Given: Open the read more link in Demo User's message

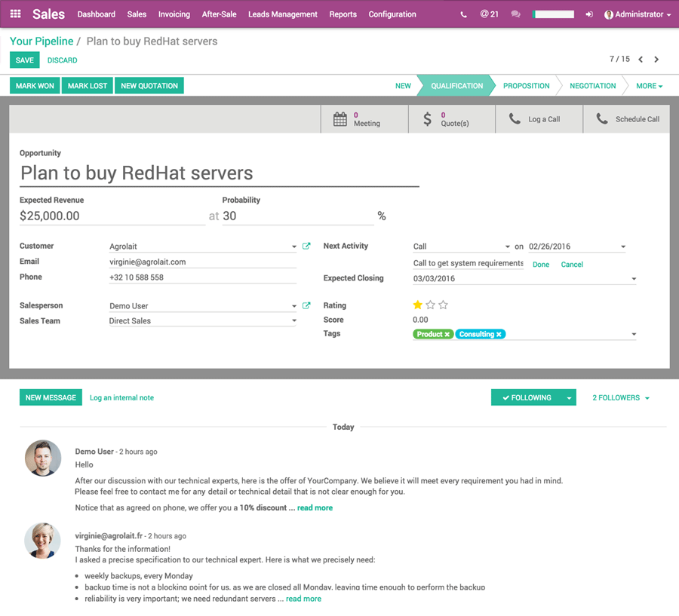Looking at the screenshot, I should (315, 507).
